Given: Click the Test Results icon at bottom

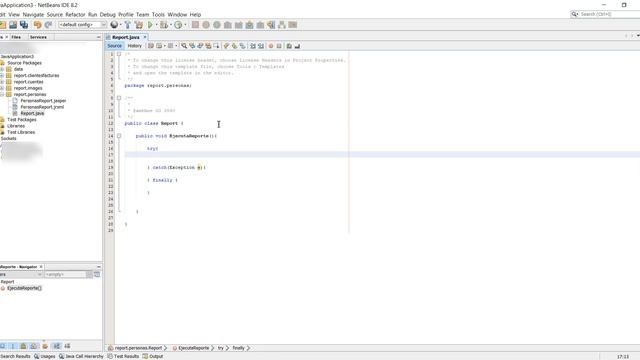Looking at the screenshot, I should pos(110,356).
